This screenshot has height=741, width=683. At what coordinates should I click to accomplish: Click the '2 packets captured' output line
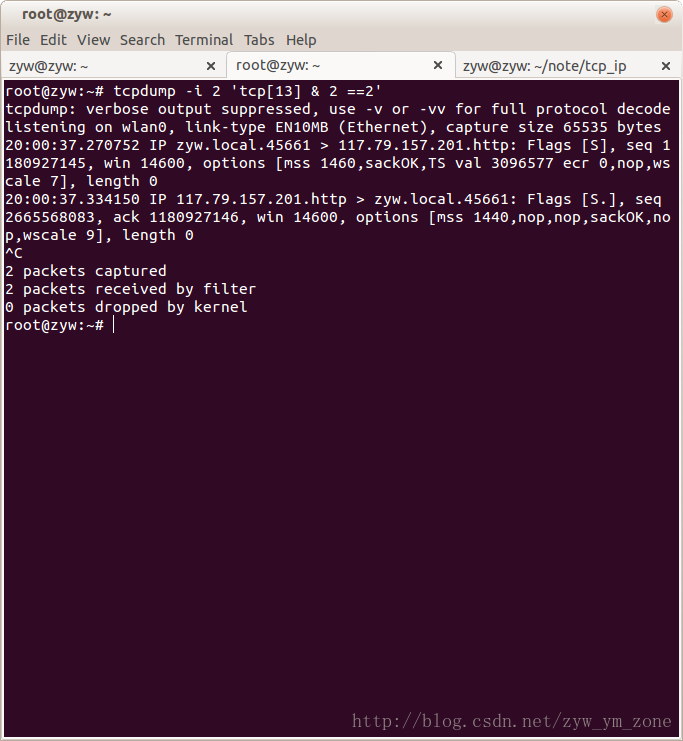pyautogui.click(x=86, y=271)
